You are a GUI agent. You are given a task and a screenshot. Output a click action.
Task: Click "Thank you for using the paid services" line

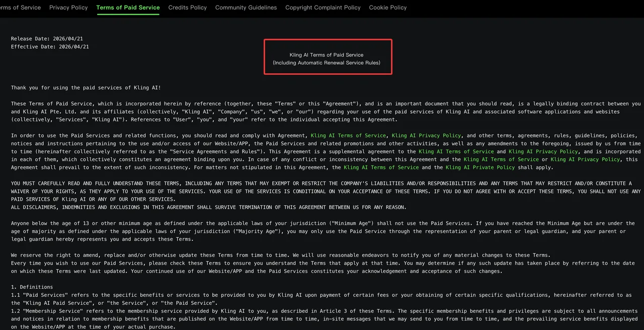point(86,88)
